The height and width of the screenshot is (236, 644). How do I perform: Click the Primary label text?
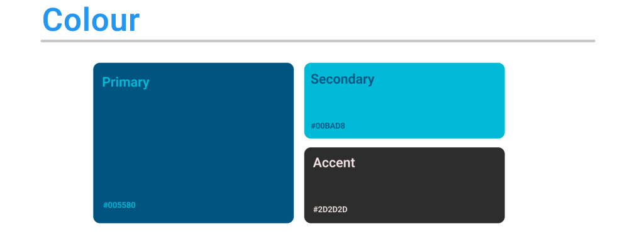point(125,82)
